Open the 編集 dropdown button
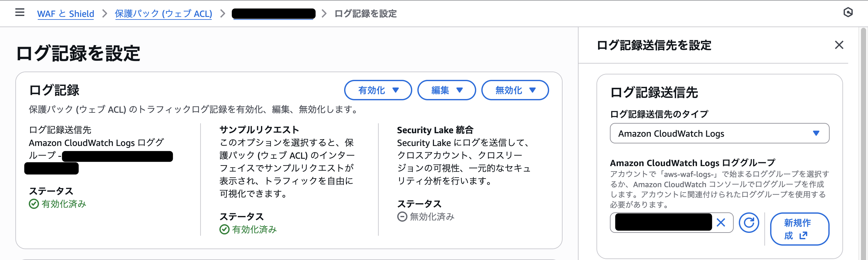The height and width of the screenshot is (260, 868). [x=446, y=90]
